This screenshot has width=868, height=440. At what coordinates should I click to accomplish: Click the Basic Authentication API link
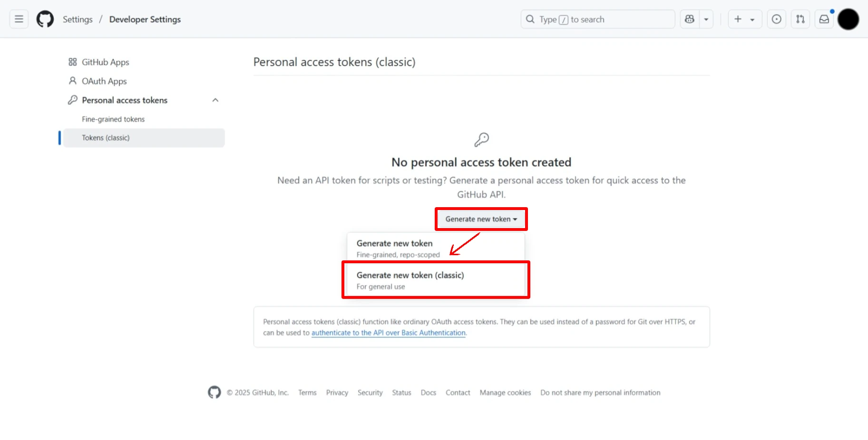pyautogui.click(x=388, y=333)
